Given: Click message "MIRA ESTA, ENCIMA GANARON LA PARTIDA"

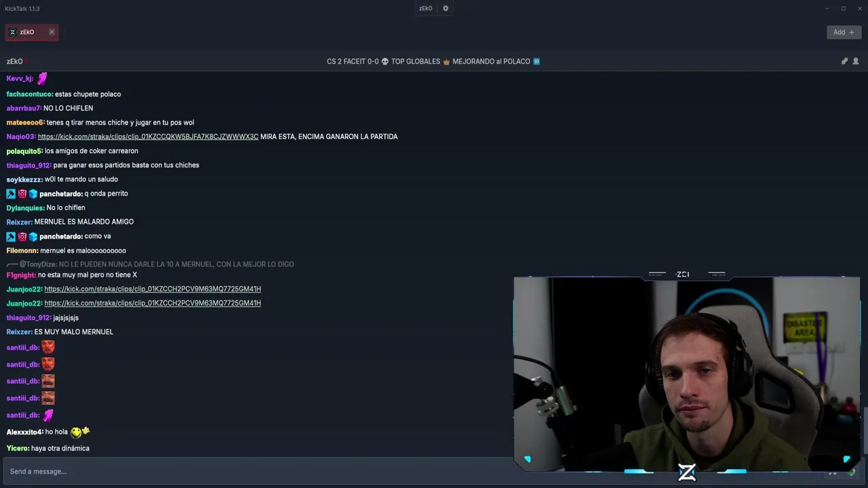Looking at the screenshot, I should tap(329, 137).
